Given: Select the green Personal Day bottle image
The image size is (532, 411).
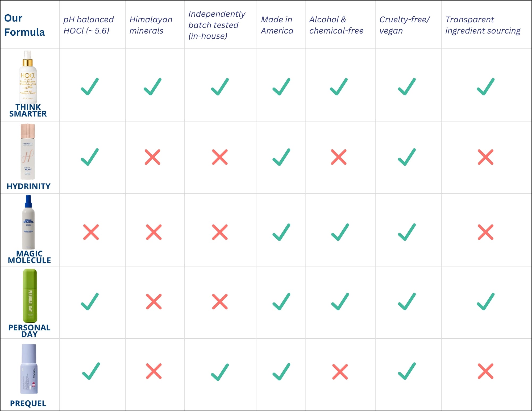Looking at the screenshot, I should click(30, 296).
